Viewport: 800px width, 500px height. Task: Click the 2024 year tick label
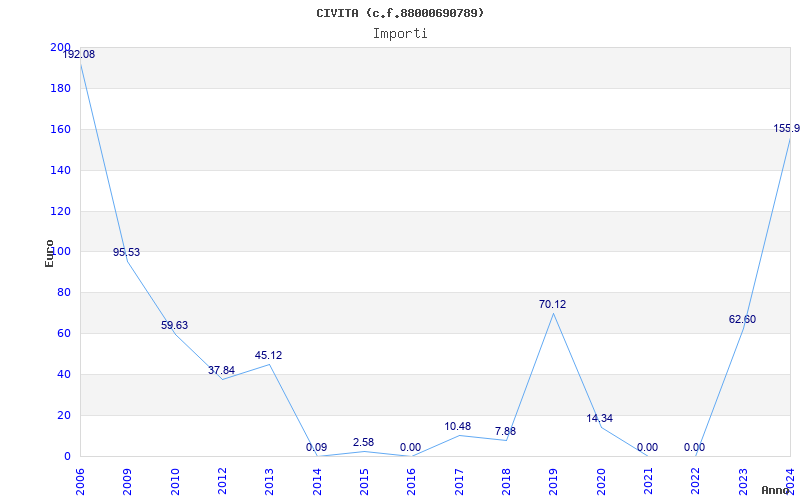tap(790, 482)
